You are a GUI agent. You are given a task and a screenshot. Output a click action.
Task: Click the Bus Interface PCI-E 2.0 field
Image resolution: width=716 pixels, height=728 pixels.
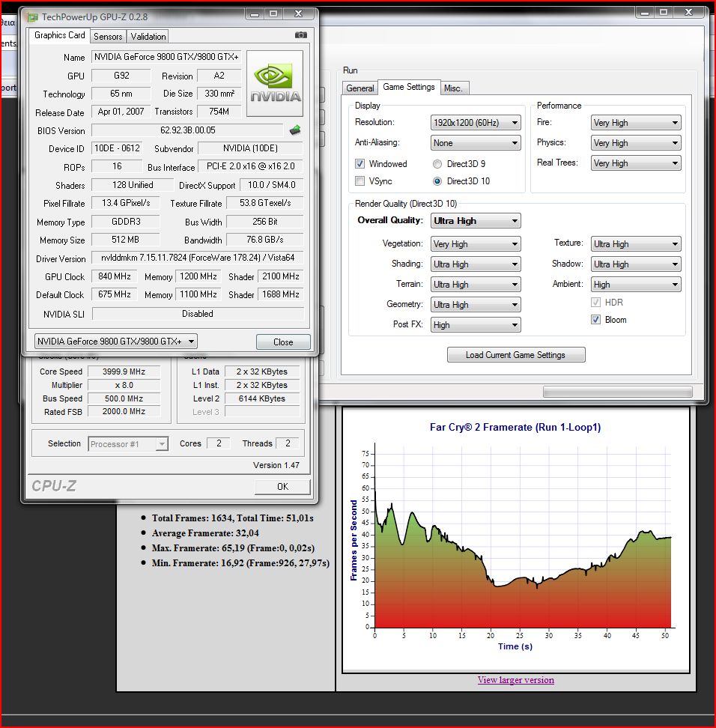pyautogui.click(x=251, y=166)
